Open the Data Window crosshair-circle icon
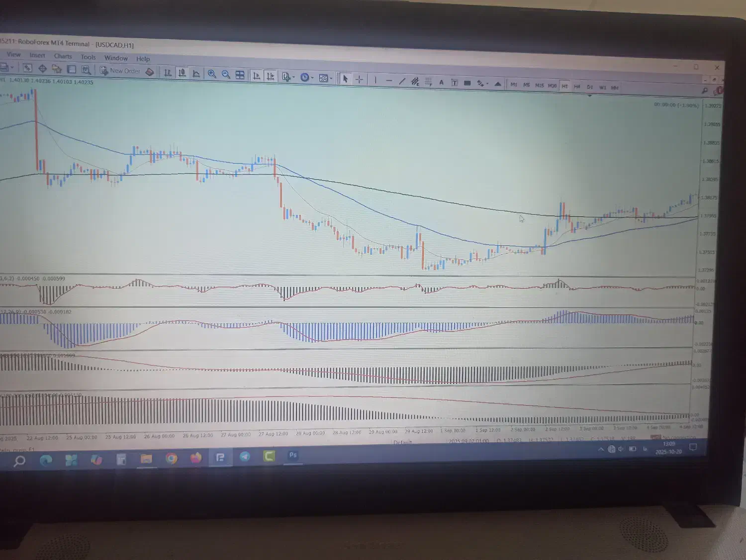746x560 pixels. pos(42,69)
